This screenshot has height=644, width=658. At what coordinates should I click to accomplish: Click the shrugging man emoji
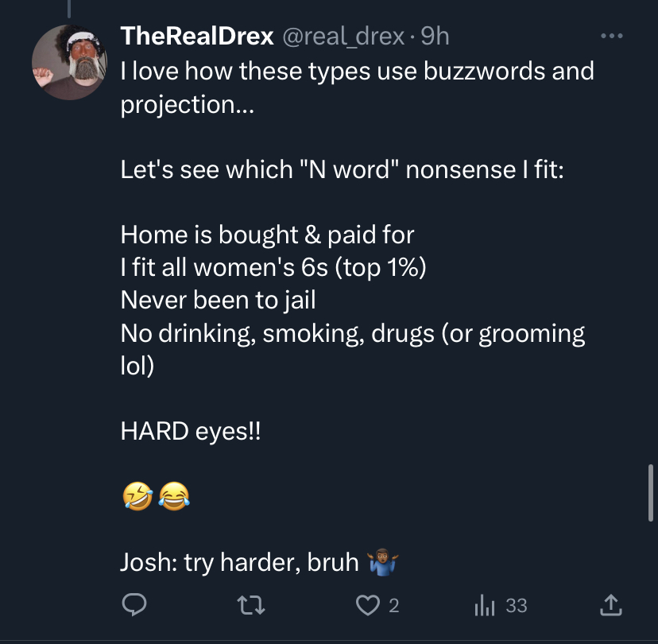382,562
